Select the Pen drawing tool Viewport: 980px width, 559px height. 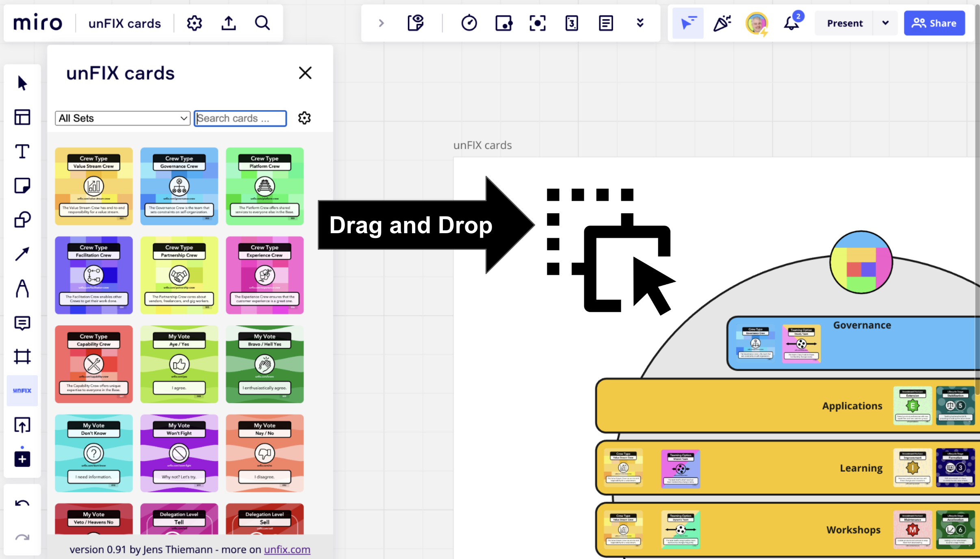coord(22,288)
